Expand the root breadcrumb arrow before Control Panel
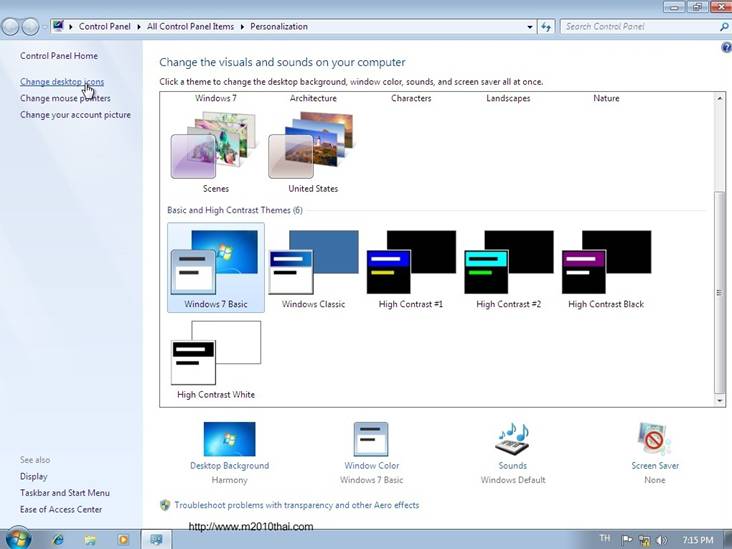732x549 pixels. tap(70, 27)
